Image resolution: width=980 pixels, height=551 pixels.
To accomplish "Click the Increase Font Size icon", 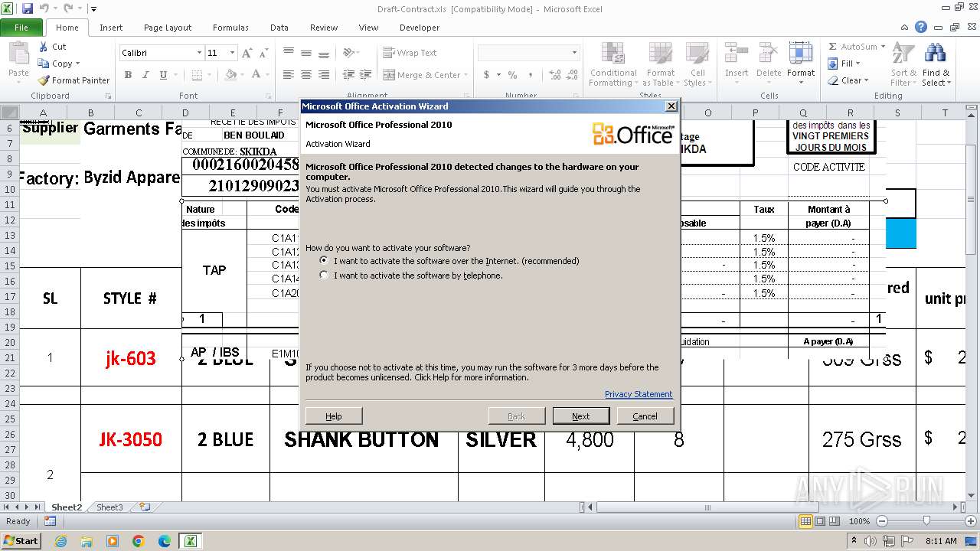I will pyautogui.click(x=246, y=53).
